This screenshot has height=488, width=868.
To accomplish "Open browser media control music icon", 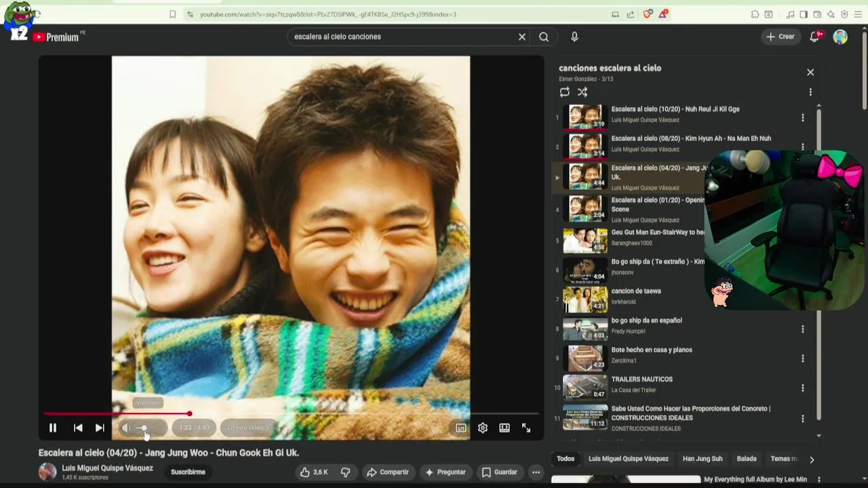I will click(x=790, y=14).
